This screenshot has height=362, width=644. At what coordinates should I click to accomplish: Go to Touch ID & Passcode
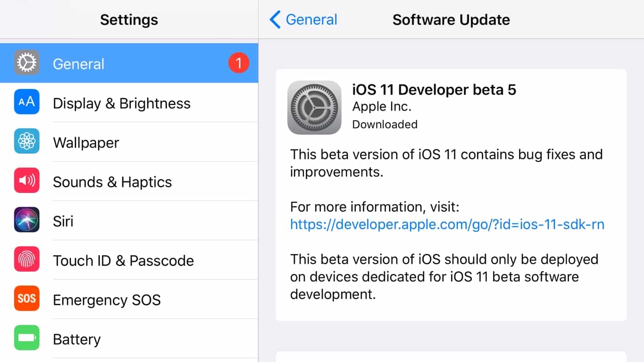point(123,261)
